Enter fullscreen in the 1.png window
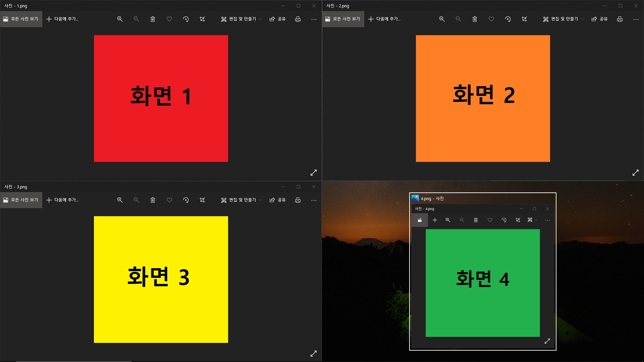Image resolution: width=644 pixels, height=362 pixels. pos(314,173)
